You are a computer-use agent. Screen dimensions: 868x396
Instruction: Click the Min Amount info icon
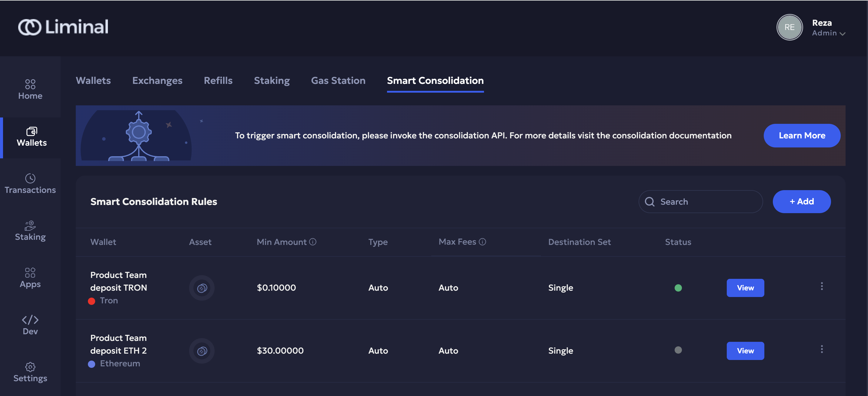[x=313, y=242]
